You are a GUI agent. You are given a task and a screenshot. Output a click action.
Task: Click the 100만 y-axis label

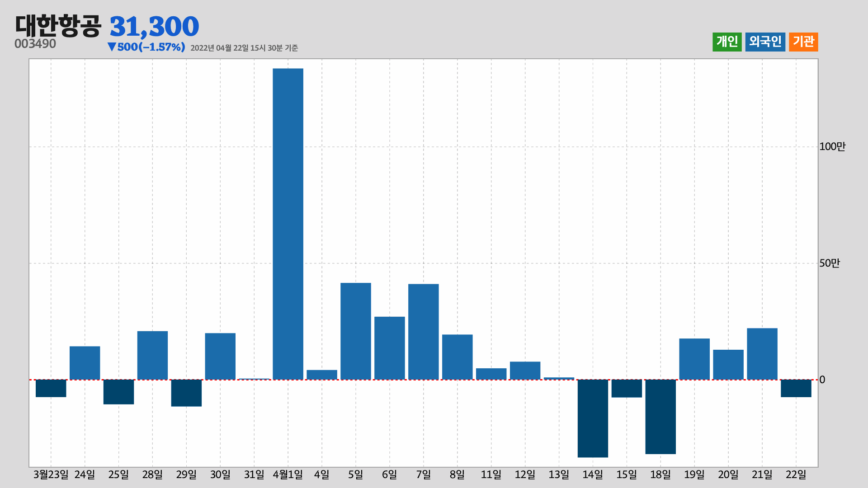pos(832,146)
